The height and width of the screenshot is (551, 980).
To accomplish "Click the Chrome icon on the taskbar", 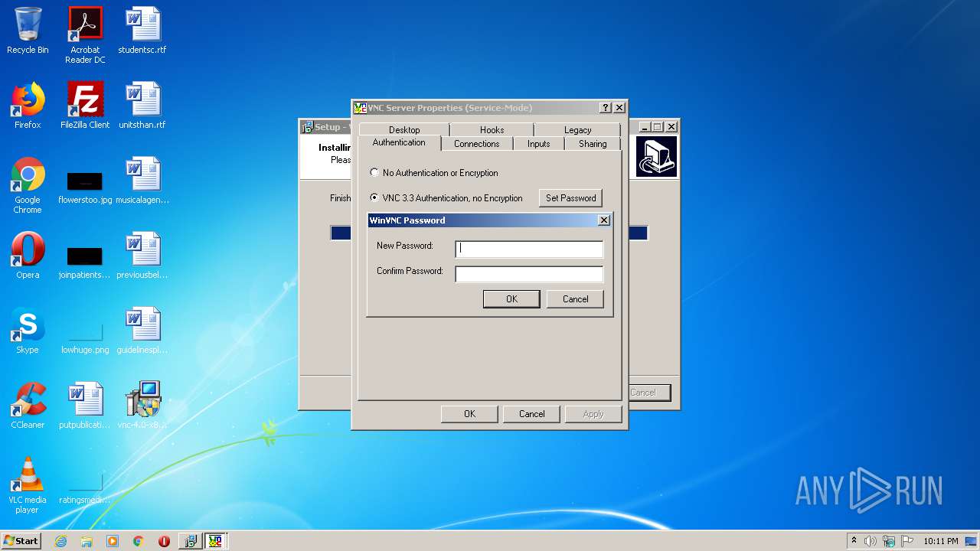I will click(x=139, y=541).
